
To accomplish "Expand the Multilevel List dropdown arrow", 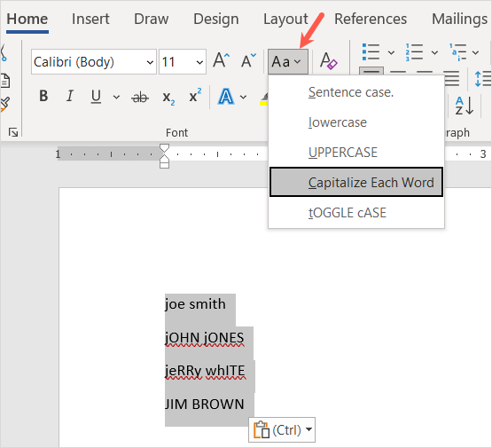I will click(476, 52).
